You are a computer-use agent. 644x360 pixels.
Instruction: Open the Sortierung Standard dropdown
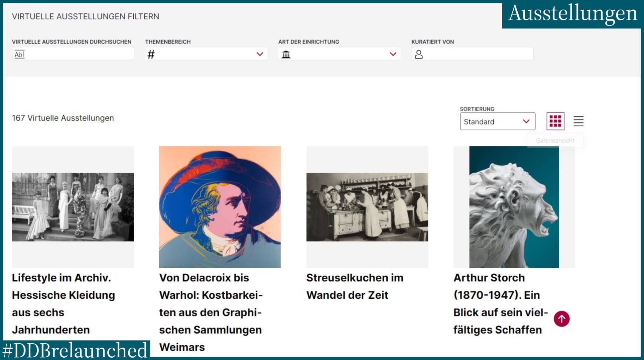[x=497, y=121]
